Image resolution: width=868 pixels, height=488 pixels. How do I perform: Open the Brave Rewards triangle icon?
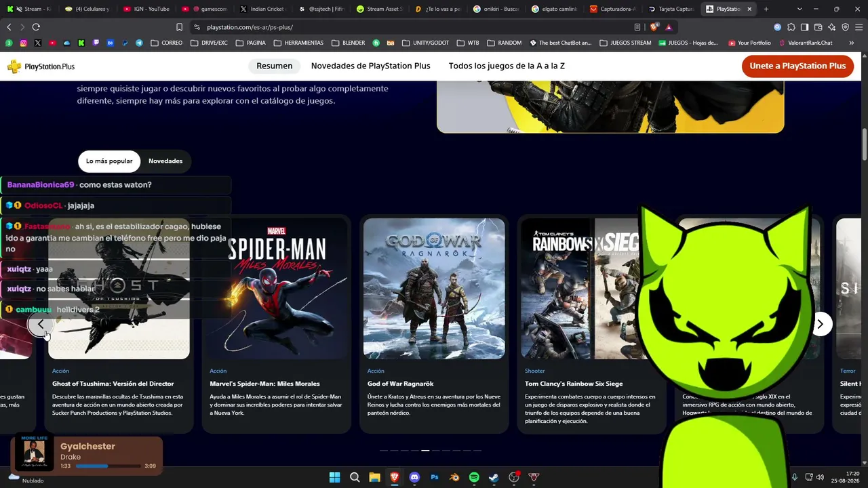coord(669,27)
